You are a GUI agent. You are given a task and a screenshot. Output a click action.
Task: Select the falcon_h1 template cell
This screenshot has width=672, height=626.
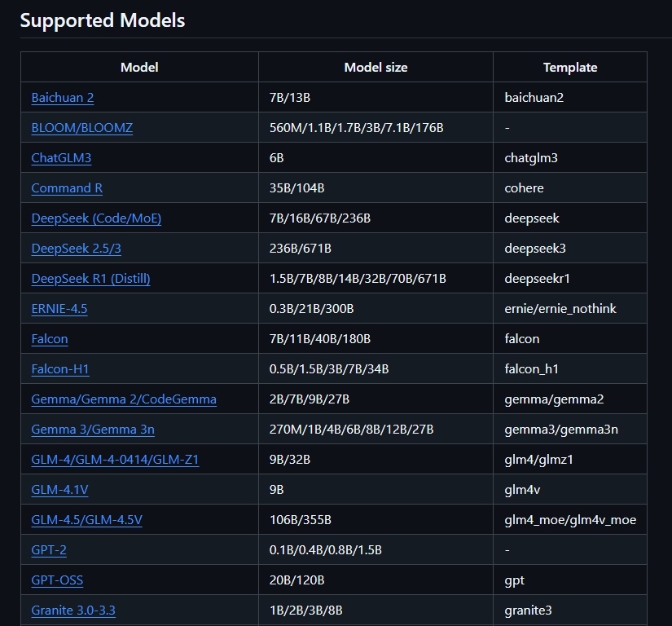pyautogui.click(x=570, y=368)
